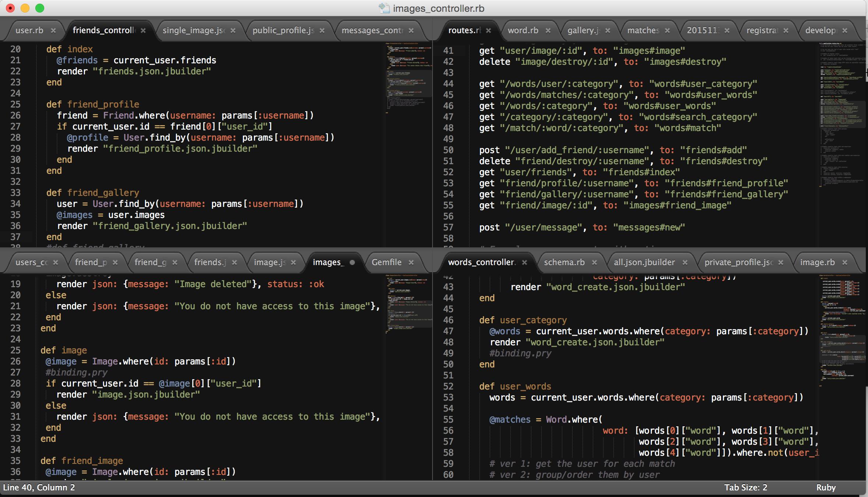
Task: Open the Tab Size: 2 selector
Action: tap(745, 487)
